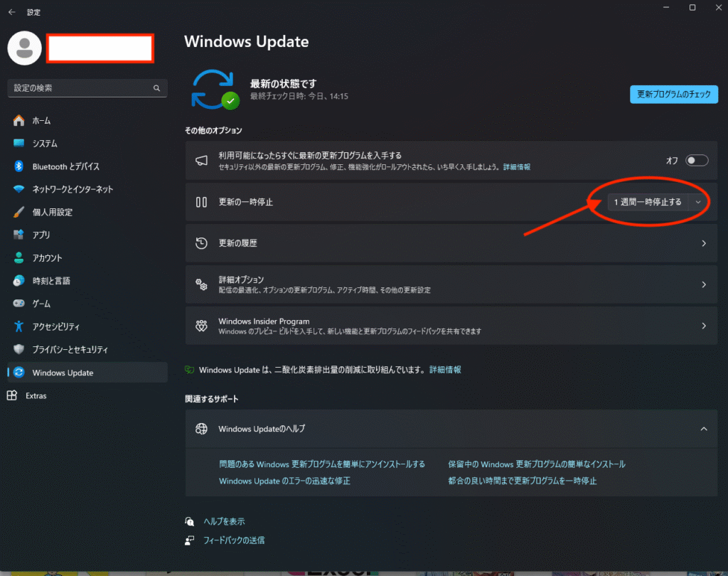The height and width of the screenshot is (576, 728).
Task: Click the 最新の状態です status text
Action: pos(283,84)
